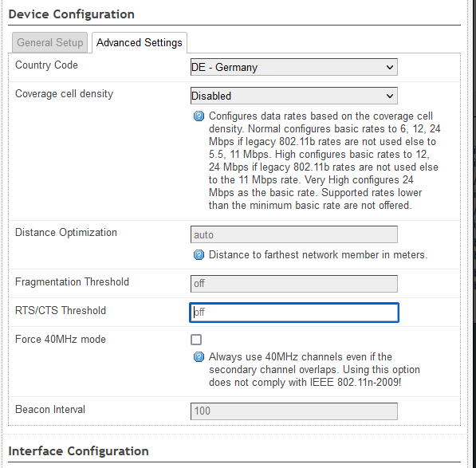Image resolution: width=476 pixels, height=468 pixels.
Task: Focus the Distance Optimization input field
Action: point(294,234)
